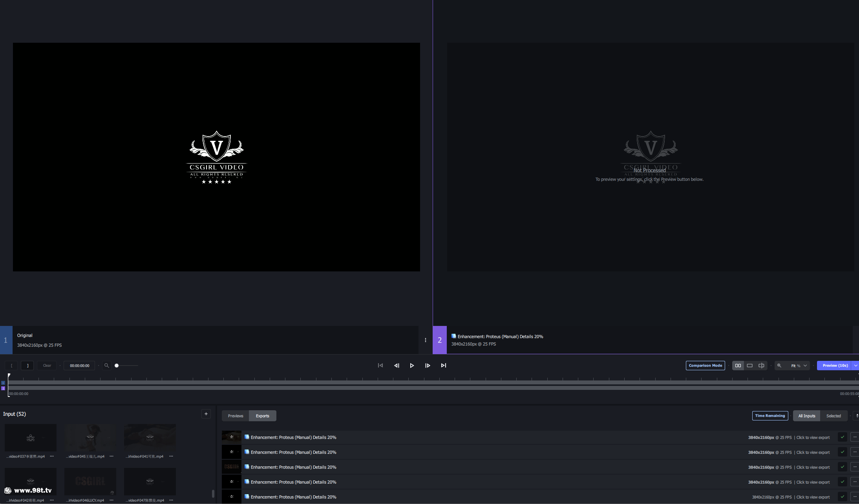
Task: Select the split view layout
Action: pyautogui.click(x=761, y=366)
